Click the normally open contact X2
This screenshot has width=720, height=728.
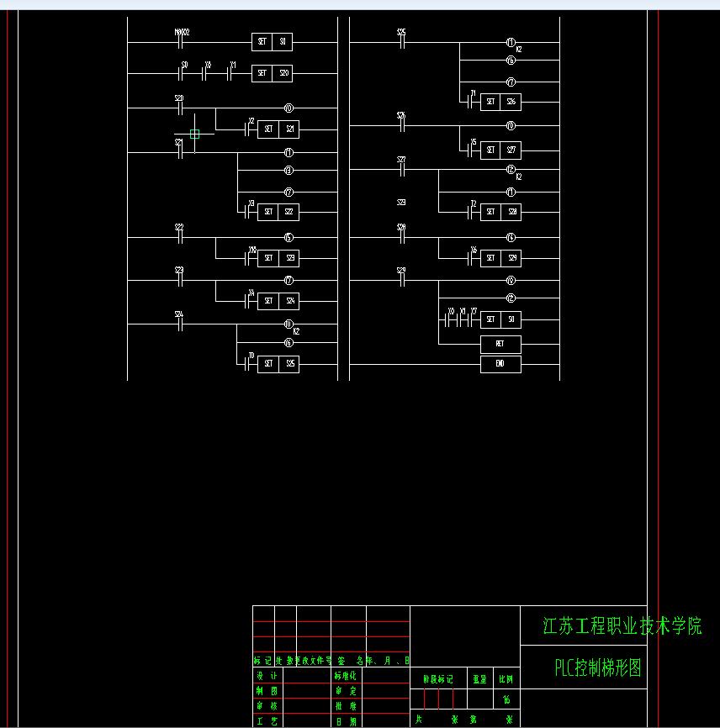pos(246,129)
